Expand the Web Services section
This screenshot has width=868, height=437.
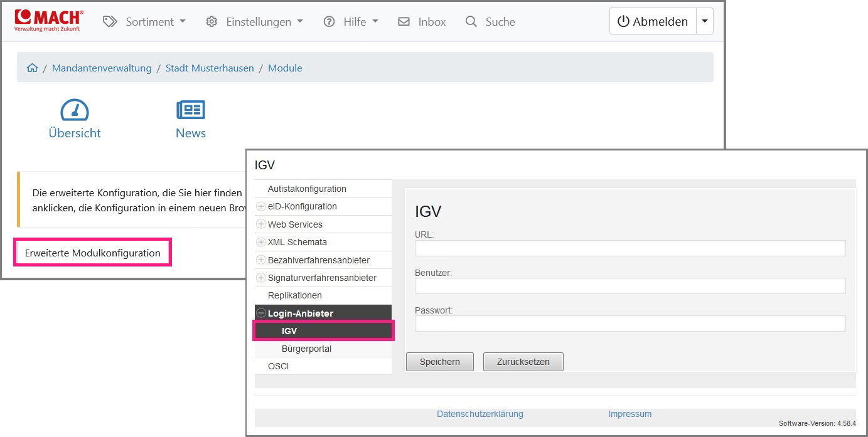click(262, 224)
